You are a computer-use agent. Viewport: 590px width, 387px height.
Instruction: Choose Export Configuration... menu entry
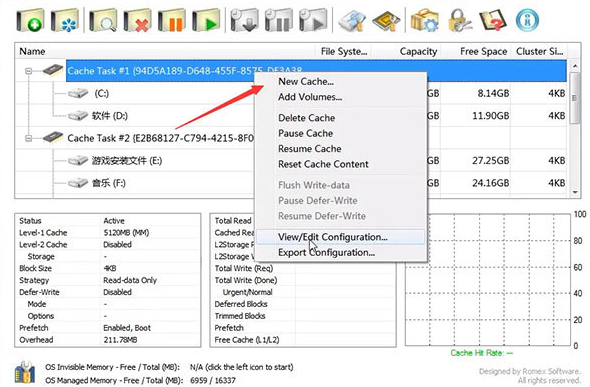point(341,252)
